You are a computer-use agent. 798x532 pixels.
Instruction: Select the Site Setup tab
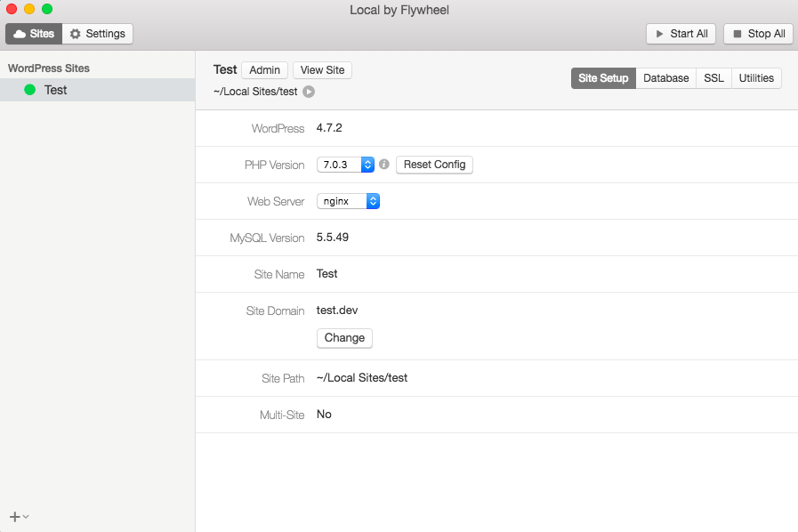pos(603,78)
